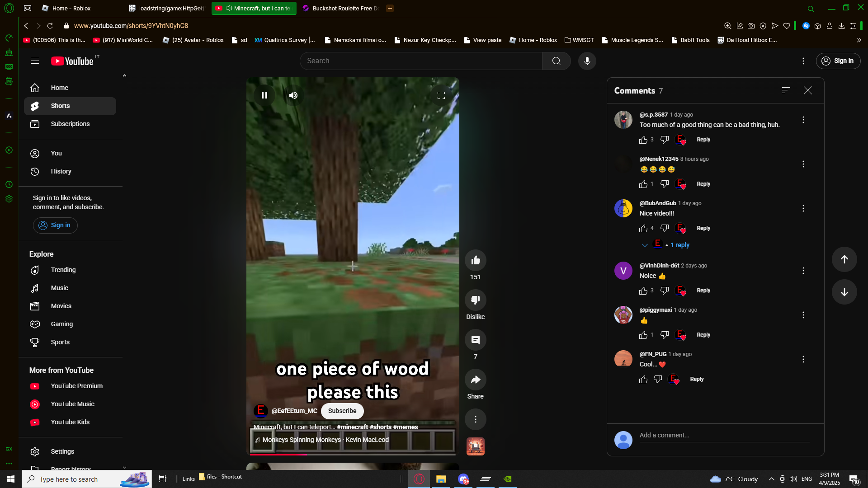Screen dimensions: 868x488
Task: Reply to @FN_PUG's Cool comment
Action: coord(697,379)
